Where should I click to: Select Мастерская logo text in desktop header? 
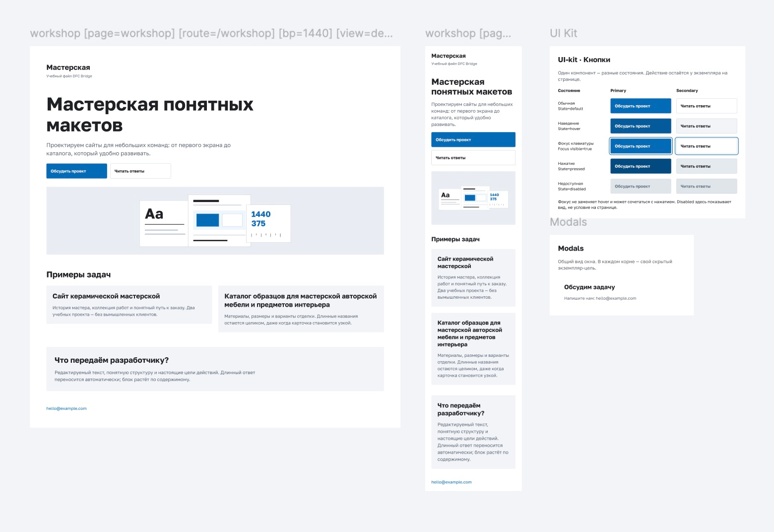click(x=68, y=67)
